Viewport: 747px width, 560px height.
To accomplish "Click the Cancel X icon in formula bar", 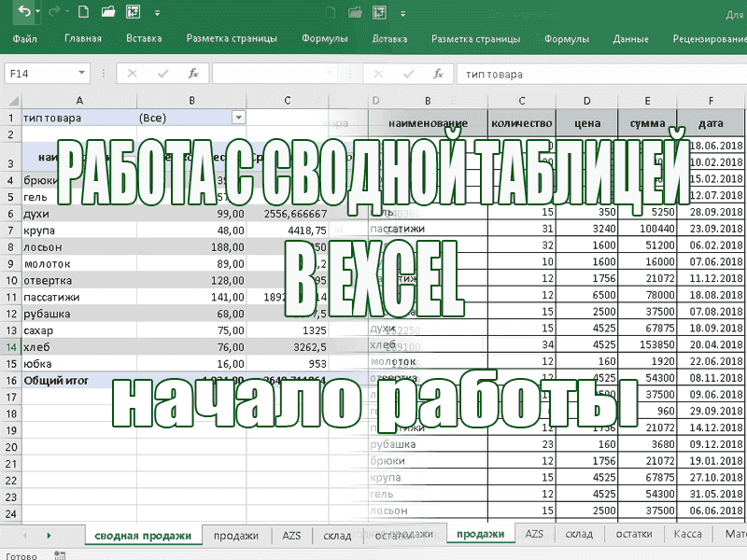I will (x=133, y=73).
